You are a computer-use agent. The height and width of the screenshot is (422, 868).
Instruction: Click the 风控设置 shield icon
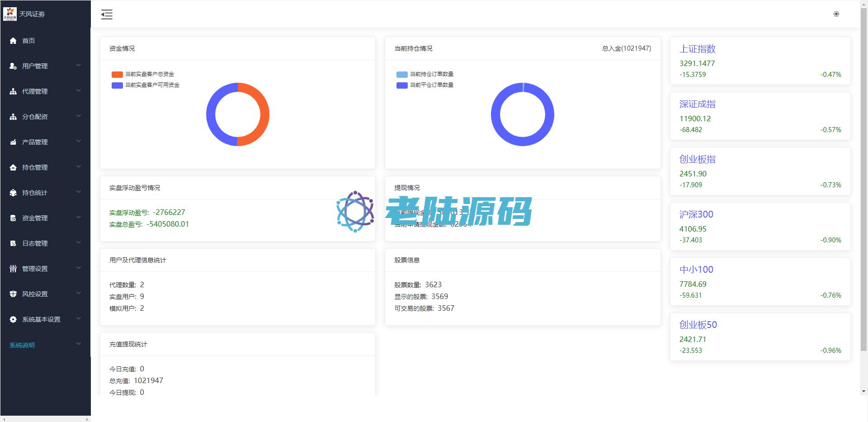13,294
